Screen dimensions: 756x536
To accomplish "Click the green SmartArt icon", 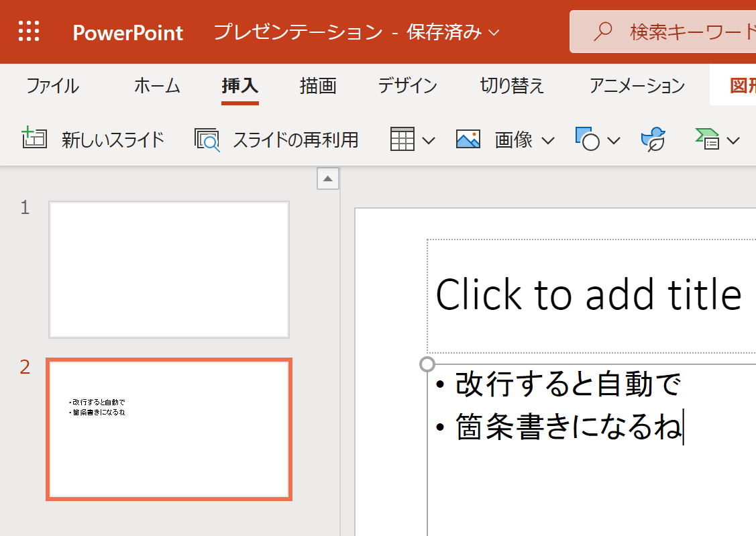I will (x=707, y=139).
